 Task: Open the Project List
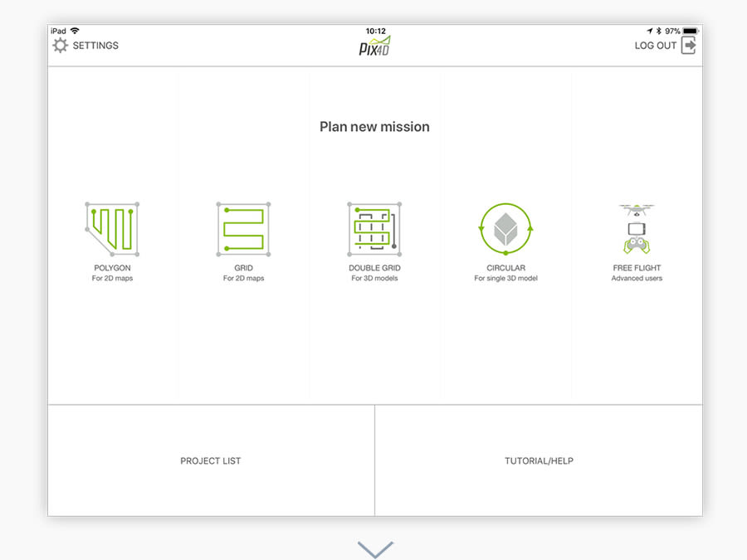coord(211,461)
